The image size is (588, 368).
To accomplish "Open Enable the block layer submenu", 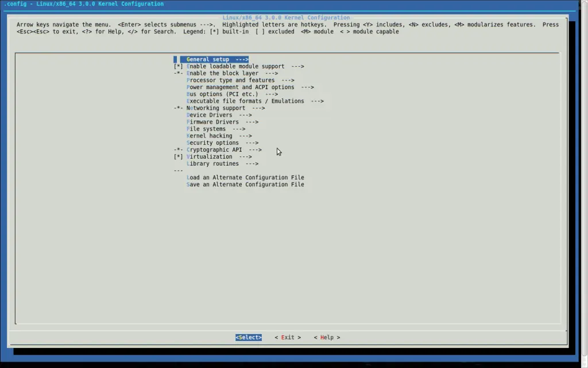I will 232,73.
